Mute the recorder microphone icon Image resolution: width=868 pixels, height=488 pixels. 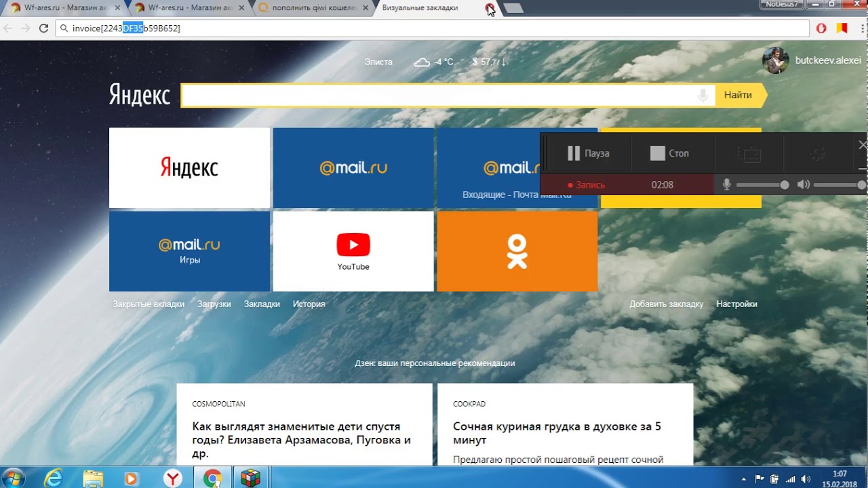727,184
